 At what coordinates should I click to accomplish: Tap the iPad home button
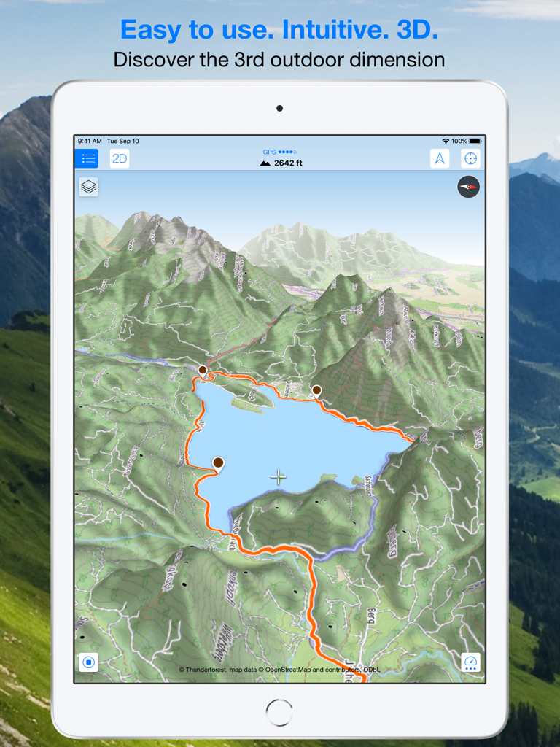(279, 713)
